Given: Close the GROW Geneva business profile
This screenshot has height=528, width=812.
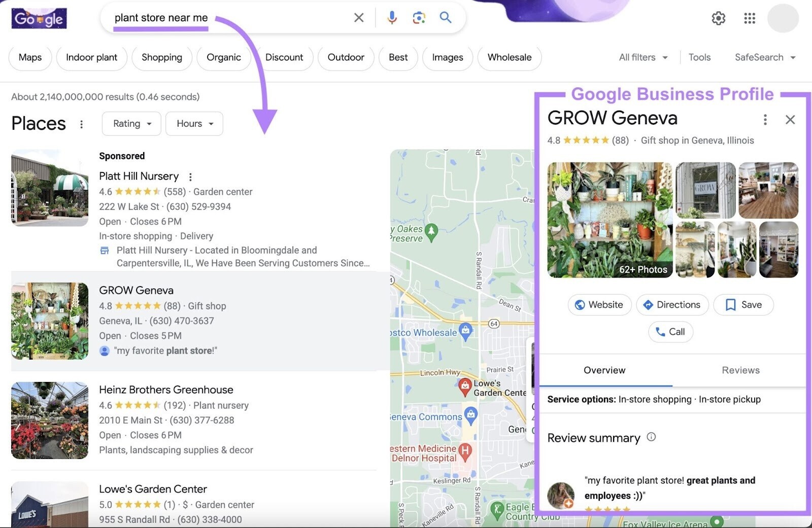Looking at the screenshot, I should pyautogui.click(x=790, y=120).
